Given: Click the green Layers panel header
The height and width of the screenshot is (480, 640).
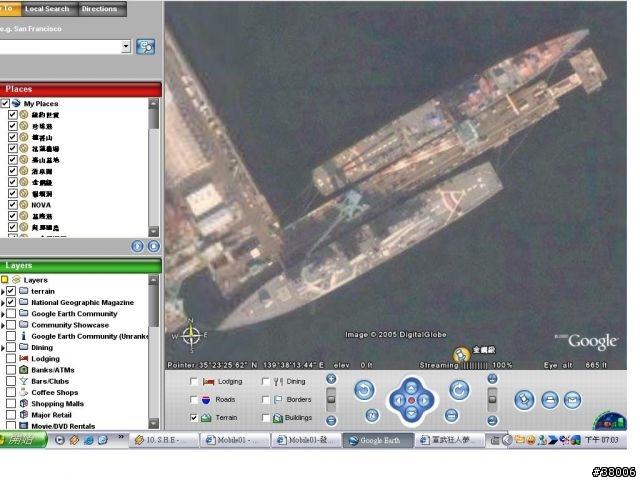Looking at the screenshot, I should coord(80,265).
